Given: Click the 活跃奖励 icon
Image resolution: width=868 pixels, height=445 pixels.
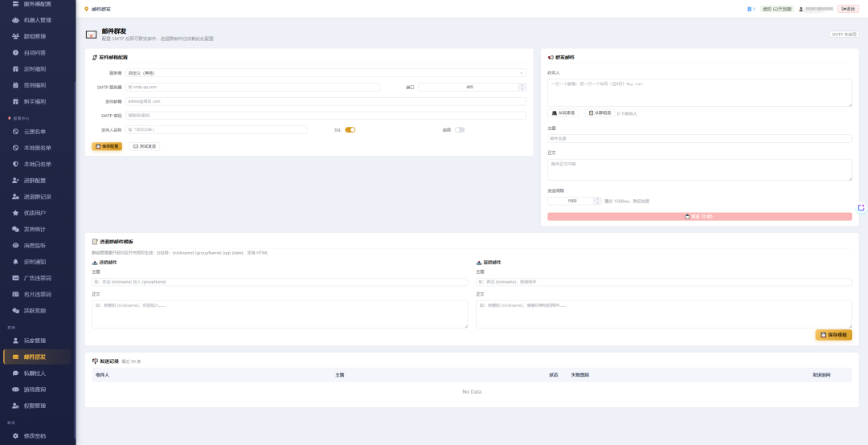Looking at the screenshot, I should (x=15, y=311).
